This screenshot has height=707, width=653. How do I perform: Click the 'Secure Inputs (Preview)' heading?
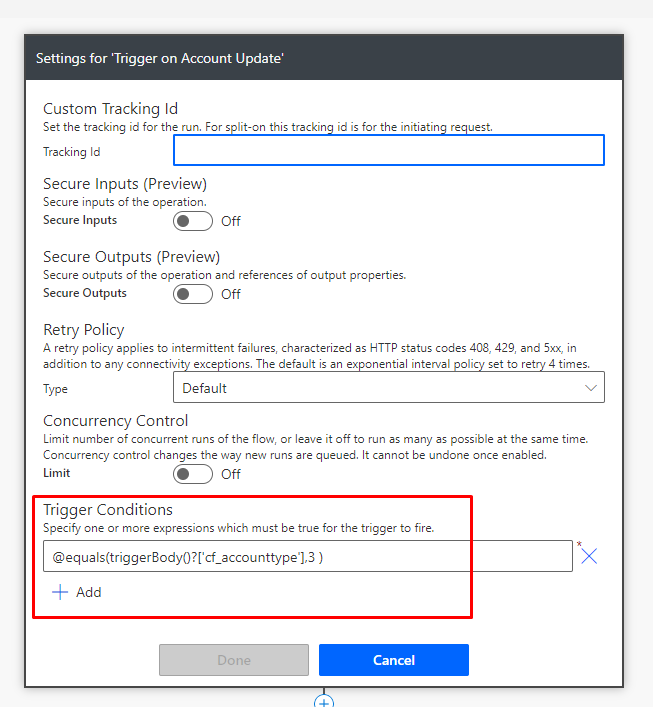point(125,184)
